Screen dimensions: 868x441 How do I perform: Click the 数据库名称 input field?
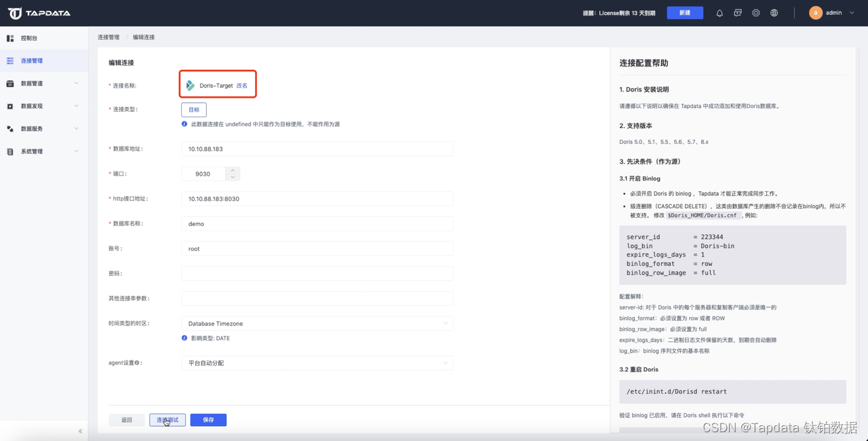coord(317,223)
